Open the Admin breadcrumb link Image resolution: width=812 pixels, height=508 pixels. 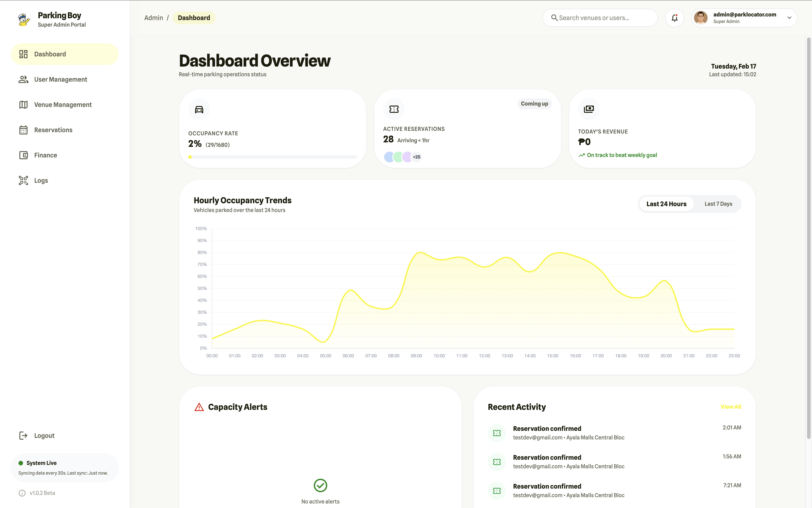[154, 18]
